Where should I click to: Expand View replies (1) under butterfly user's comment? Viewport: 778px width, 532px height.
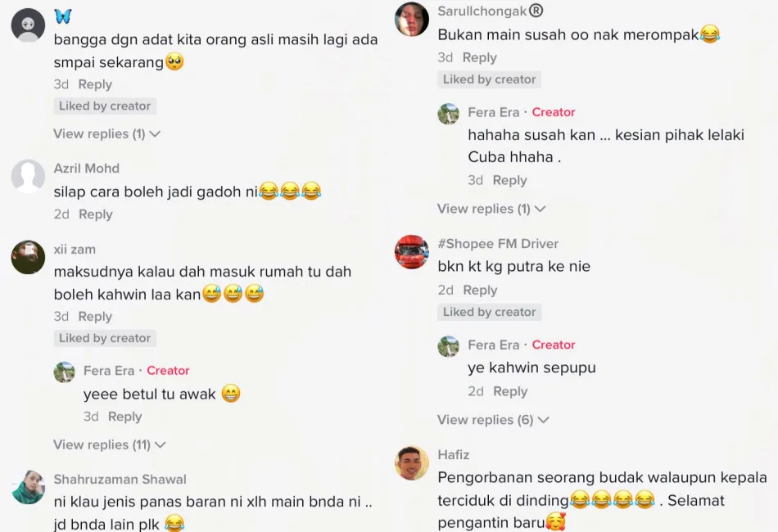(106, 134)
